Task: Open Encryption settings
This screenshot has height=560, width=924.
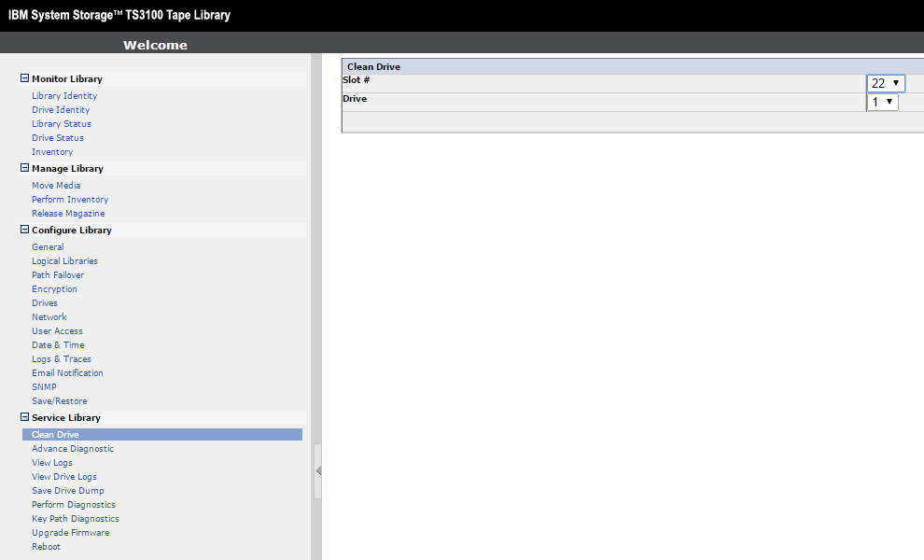Action: point(54,288)
